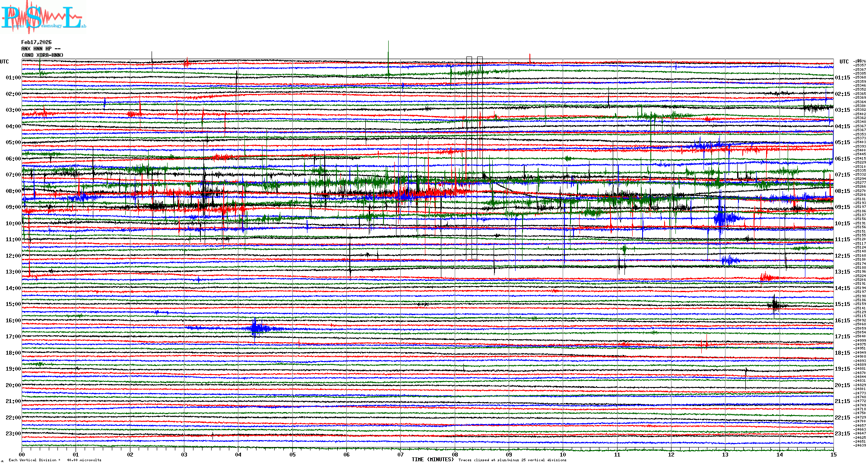Click the Patras Seismology Lab logo
This screenshot has height=466, width=868.
(43, 17)
